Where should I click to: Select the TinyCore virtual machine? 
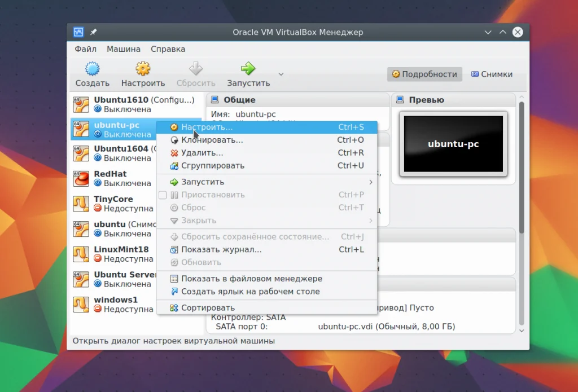(x=113, y=204)
